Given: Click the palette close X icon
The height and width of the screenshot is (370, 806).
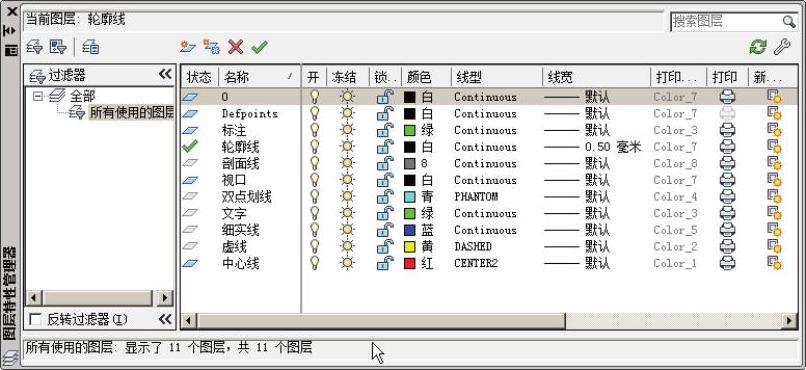Looking at the screenshot, I should pyautogui.click(x=11, y=11).
